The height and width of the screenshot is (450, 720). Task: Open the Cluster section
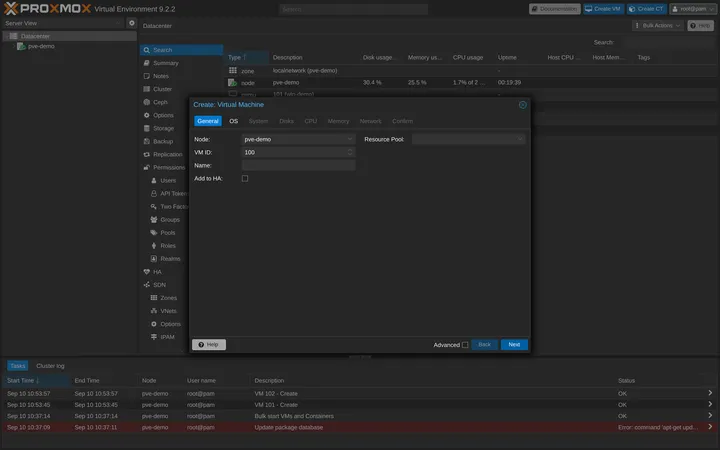162,89
